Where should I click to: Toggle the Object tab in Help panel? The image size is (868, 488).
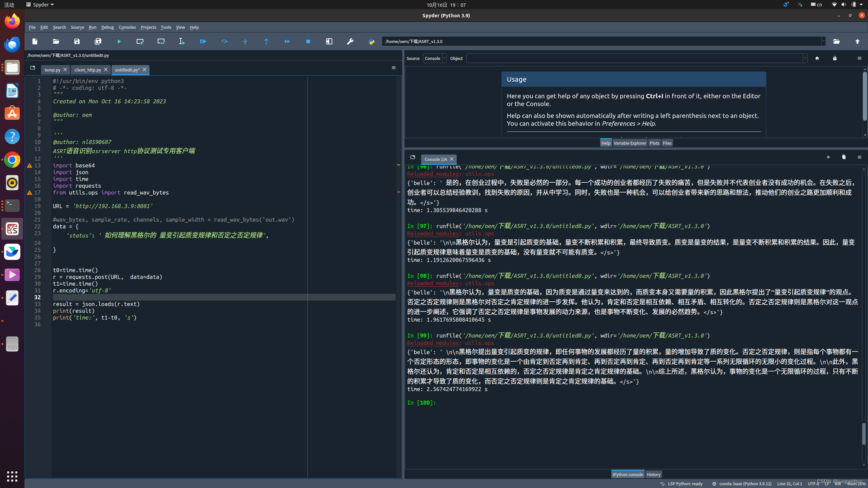pos(456,58)
